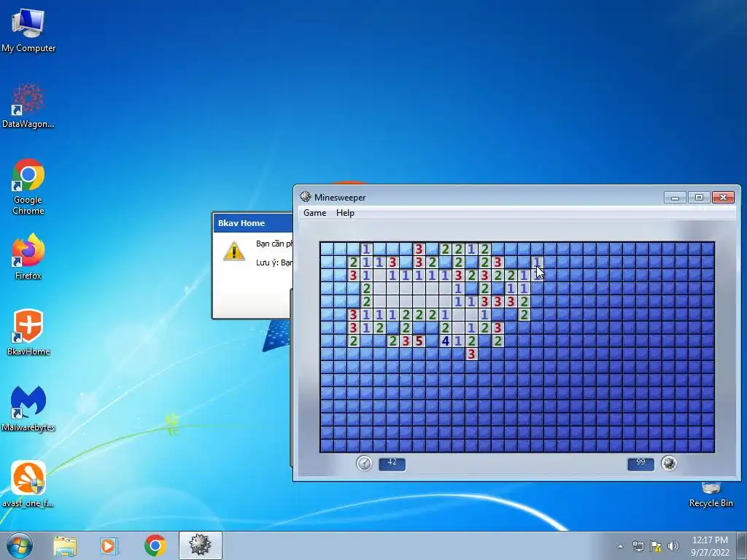Click the Minesweeper title bar mine icon
Screen dimensions: 747x560
click(306, 197)
